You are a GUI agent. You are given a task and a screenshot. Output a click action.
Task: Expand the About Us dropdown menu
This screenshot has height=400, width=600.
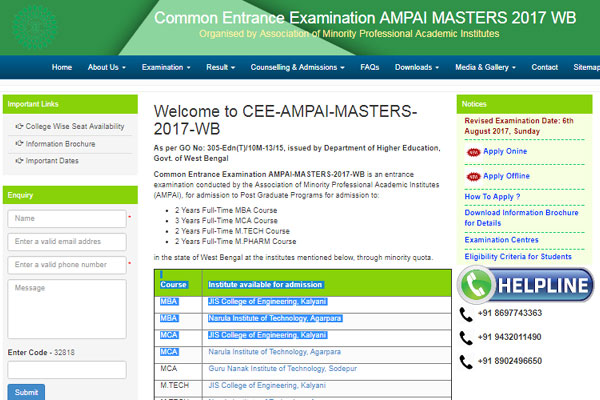[106, 67]
